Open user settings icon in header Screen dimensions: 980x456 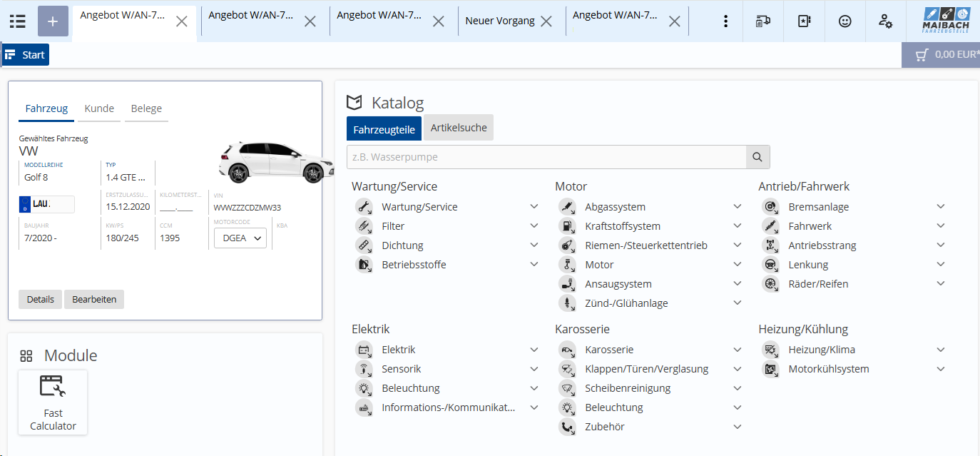click(885, 21)
